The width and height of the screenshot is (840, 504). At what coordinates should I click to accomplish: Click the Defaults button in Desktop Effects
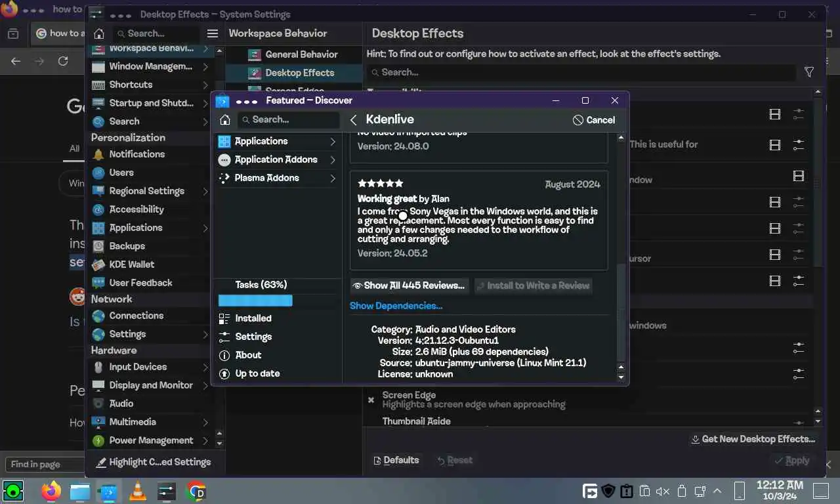396,460
